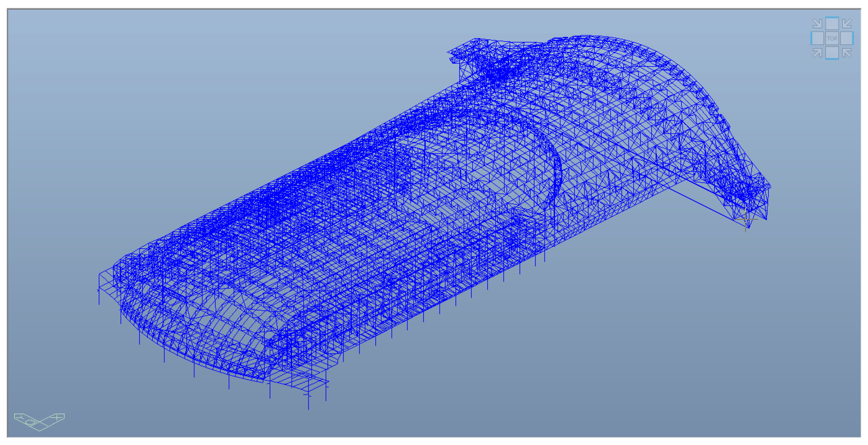The height and width of the screenshot is (445, 868).
Task: Select the circle symbol in the axis indicator
Action: 31,423
